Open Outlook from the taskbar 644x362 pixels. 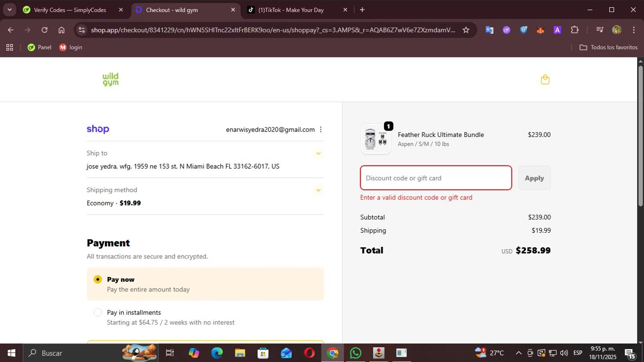click(x=286, y=353)
